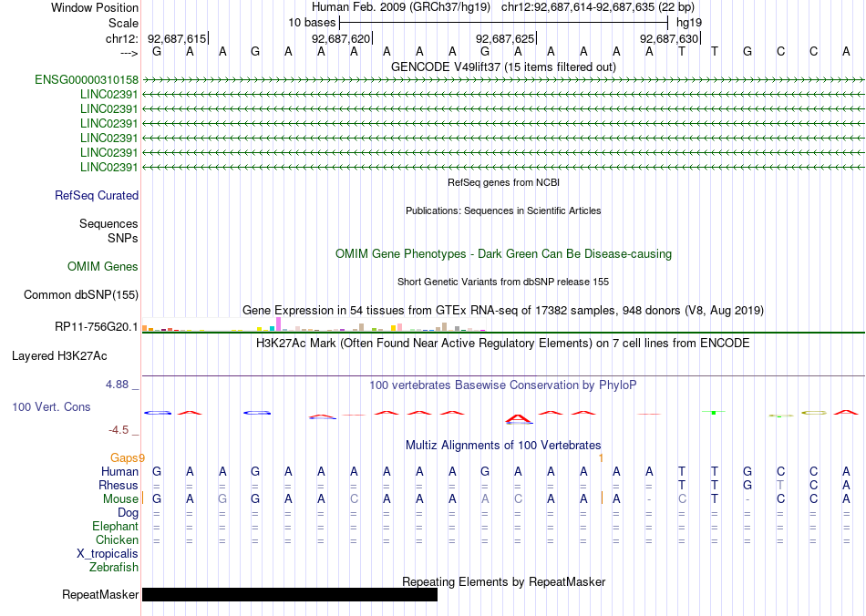This screenshot has width=866, height=616.
Task: Click Repeating Elements by RepeatMasker title
Action: click(504, 581)
